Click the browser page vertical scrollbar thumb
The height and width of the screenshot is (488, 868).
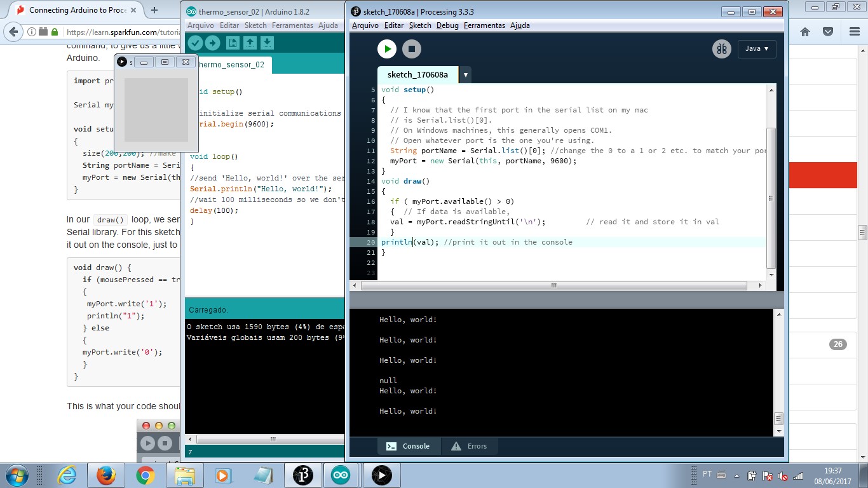point(862,233)
